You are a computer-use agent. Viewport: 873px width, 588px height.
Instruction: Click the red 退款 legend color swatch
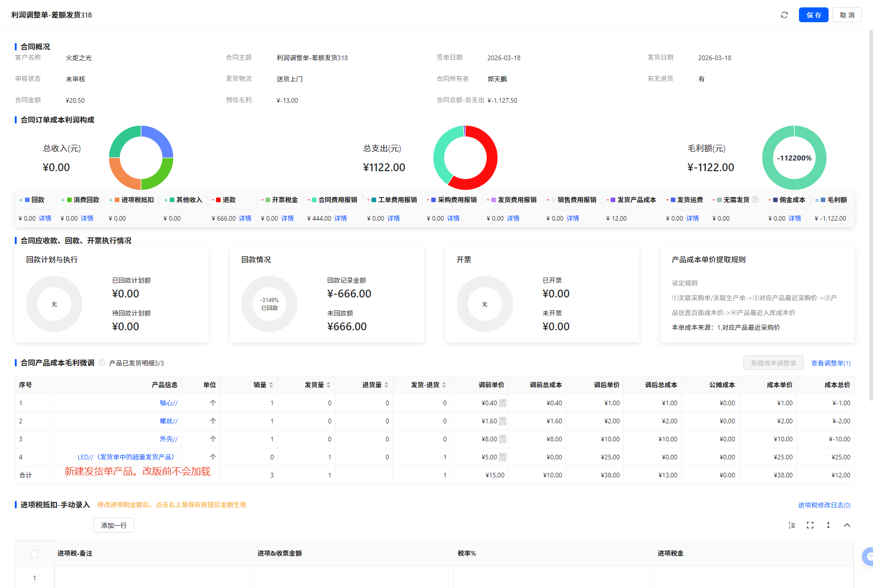(218, 200)
